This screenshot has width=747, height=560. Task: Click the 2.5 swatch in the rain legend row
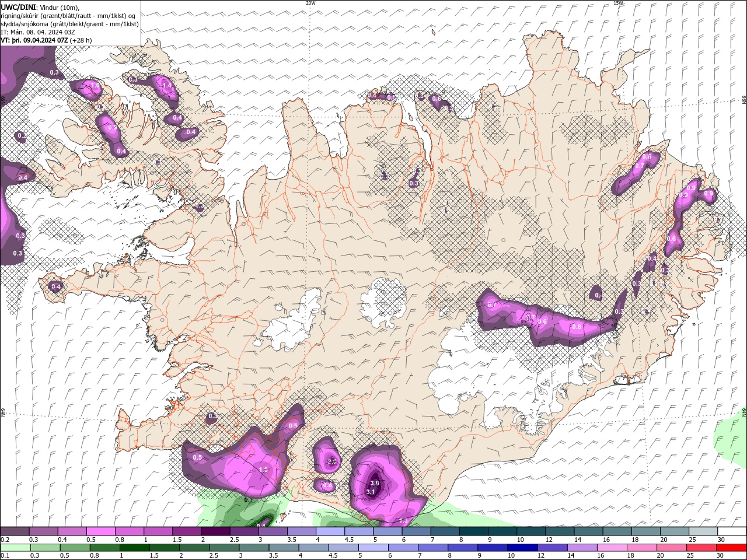click(x=224, y=548)
